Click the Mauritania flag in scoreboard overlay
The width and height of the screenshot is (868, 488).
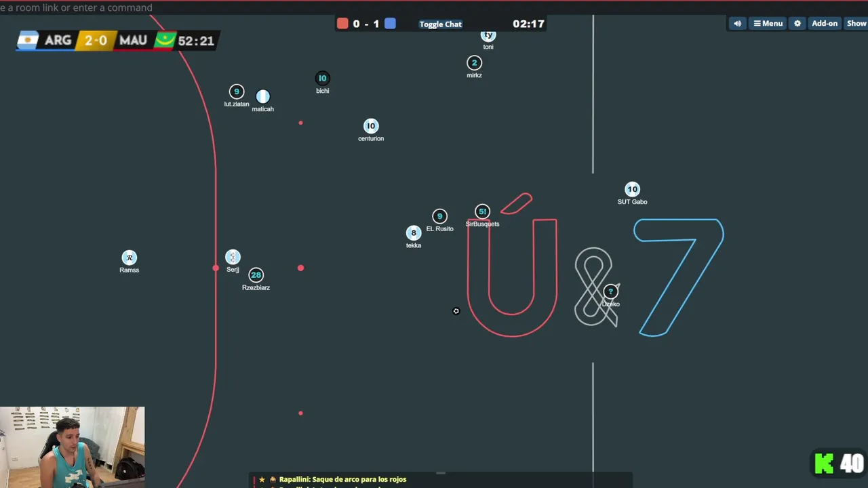tap(165, 41)
